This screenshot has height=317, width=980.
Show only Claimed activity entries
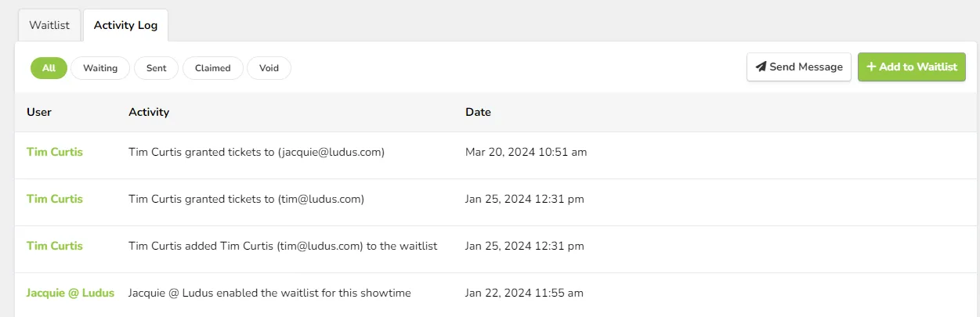213,68
